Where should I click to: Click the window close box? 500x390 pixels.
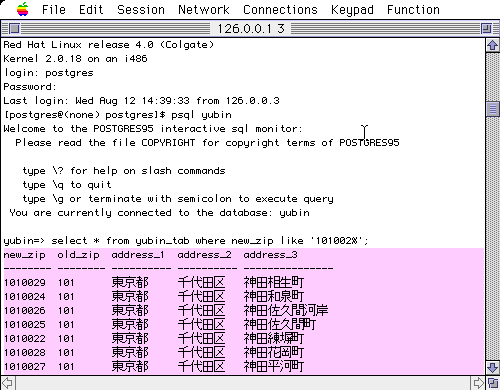(14, 29)
